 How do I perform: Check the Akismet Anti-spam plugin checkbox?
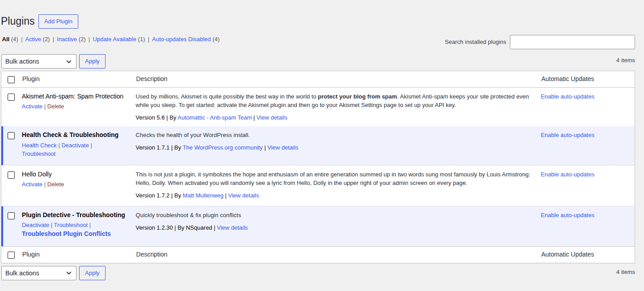tap(11, 97)
